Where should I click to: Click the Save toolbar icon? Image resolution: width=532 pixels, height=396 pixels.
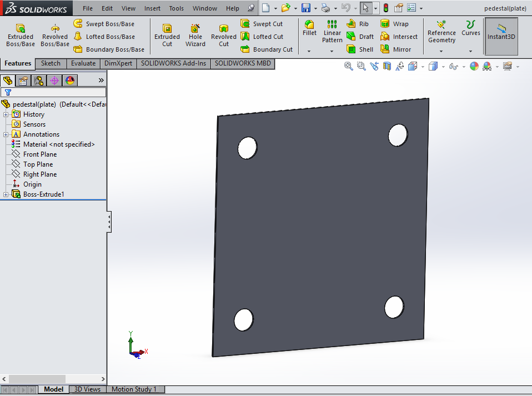(305, 8)
